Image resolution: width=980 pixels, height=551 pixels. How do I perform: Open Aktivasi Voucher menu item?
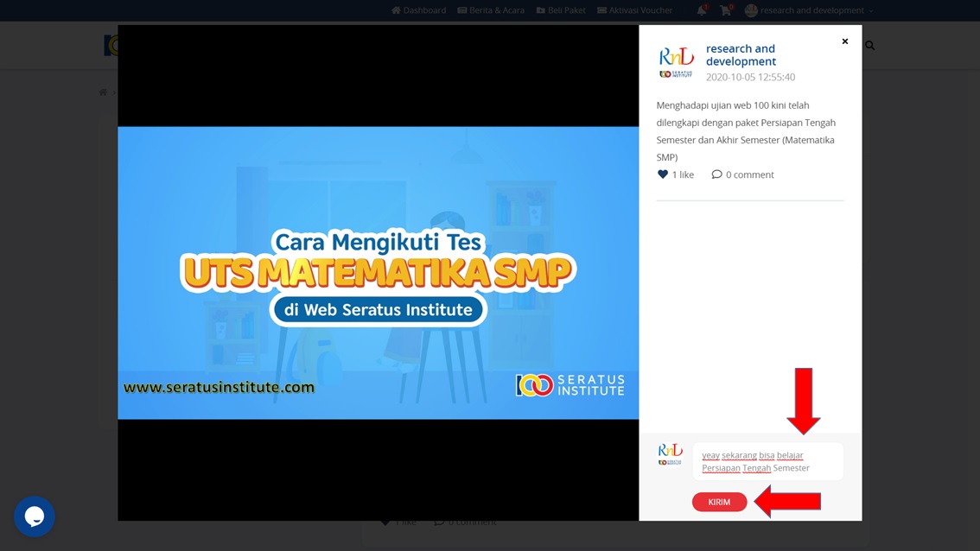635,10
